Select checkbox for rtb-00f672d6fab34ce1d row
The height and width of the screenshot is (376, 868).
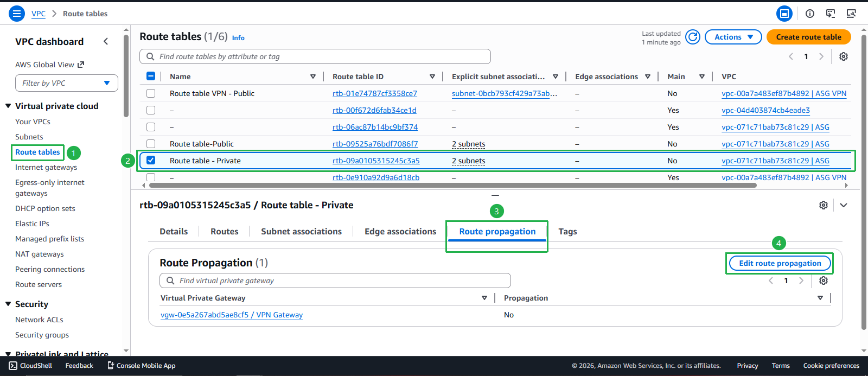(x=151, y=110)
